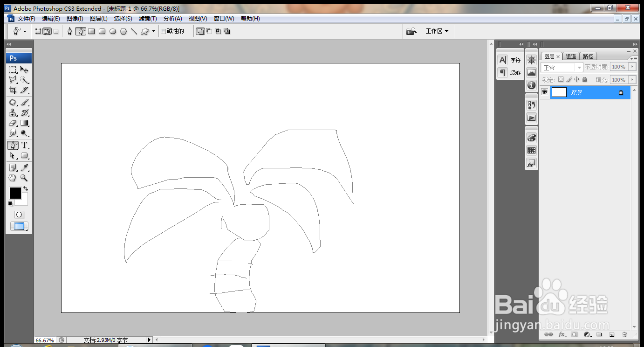This screenshot has height=347, width=644.
Task: Select the Freeform Pen tool in toolbox
Action: pos(13,146)
